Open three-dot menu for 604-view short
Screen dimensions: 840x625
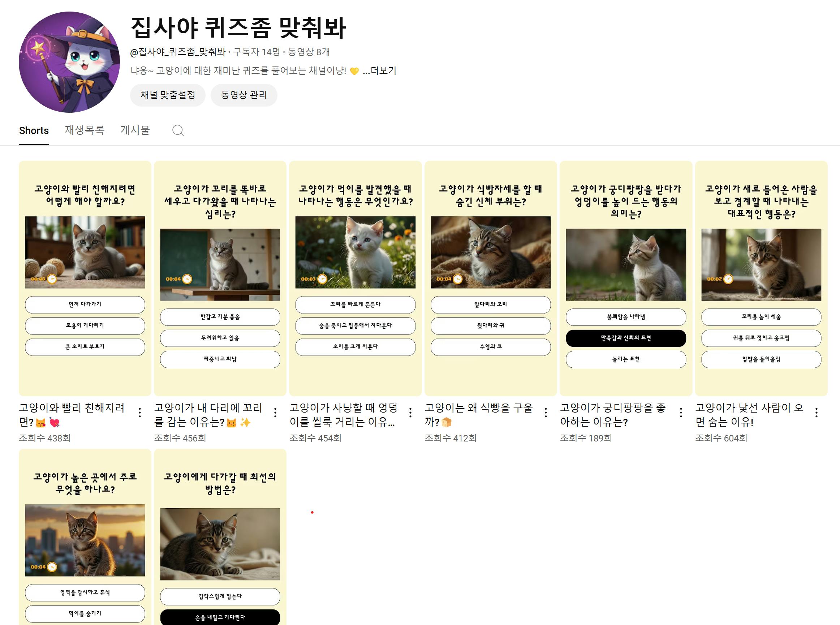coord(816,412)
